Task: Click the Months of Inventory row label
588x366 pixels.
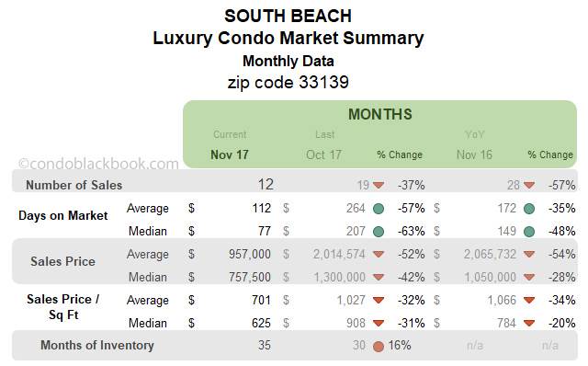Action: 97,345
